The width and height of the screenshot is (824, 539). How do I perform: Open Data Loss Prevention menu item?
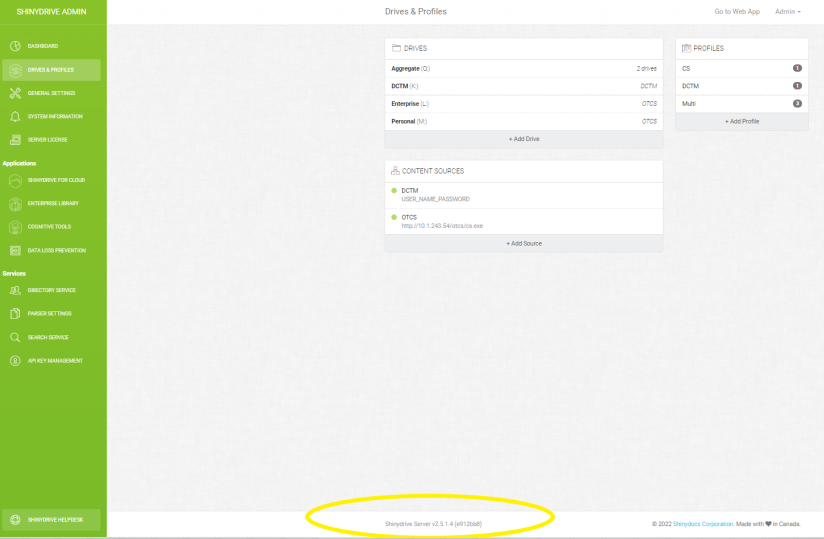pos(56,250)
